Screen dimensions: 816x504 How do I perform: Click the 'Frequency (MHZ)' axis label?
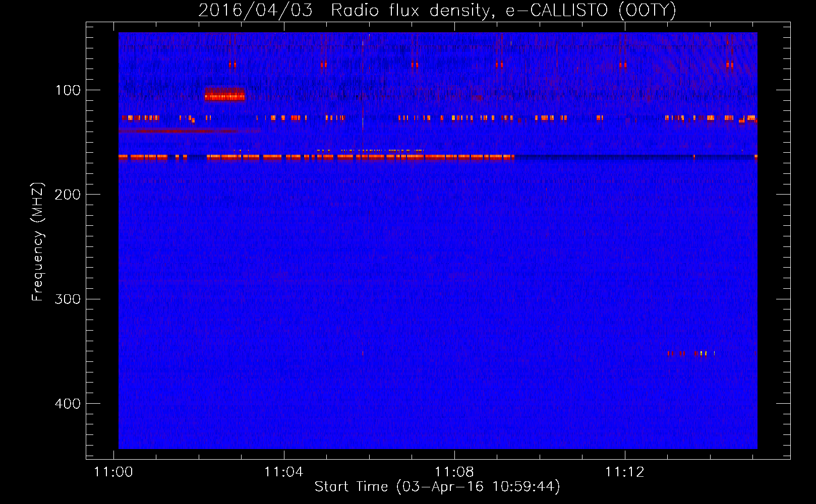[x=38, y=241]
